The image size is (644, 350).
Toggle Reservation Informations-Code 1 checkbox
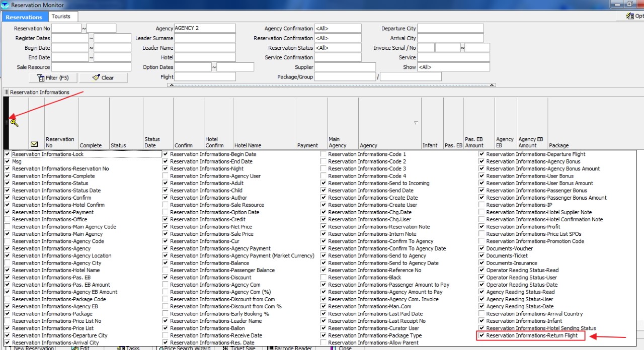coord(324,154)
